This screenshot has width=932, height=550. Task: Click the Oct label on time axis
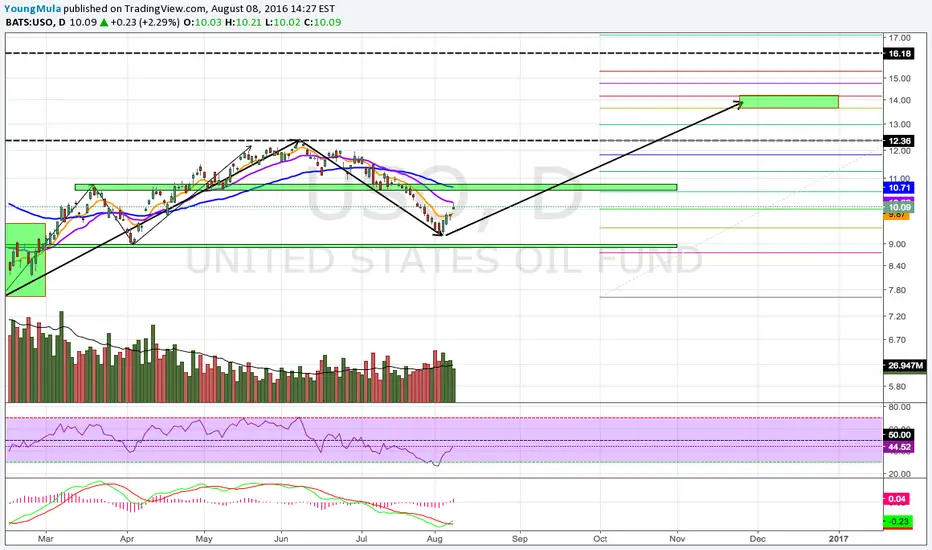click(600, 539)
